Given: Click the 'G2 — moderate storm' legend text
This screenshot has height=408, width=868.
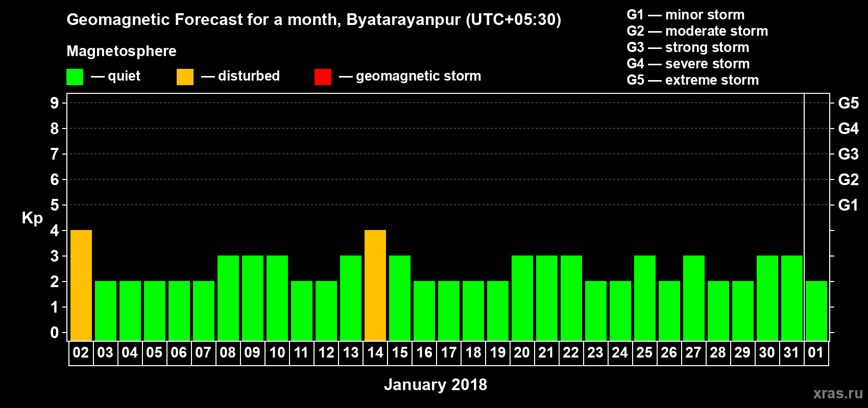Looking at the screenshot, I should pyautogui.click(x=697, y=31).
